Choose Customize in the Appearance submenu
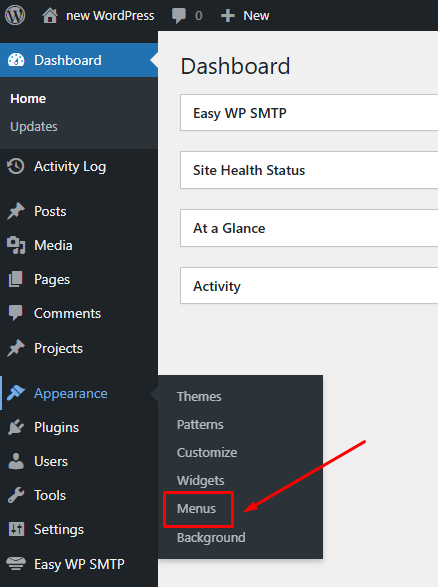 pos(207,453)
